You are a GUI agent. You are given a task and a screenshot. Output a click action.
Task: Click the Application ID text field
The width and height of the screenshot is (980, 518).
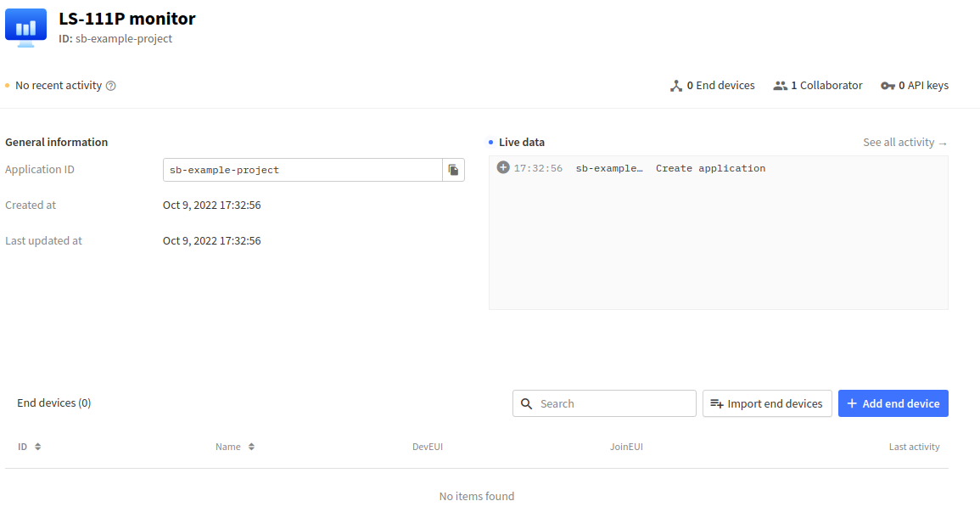coord(303,170)
